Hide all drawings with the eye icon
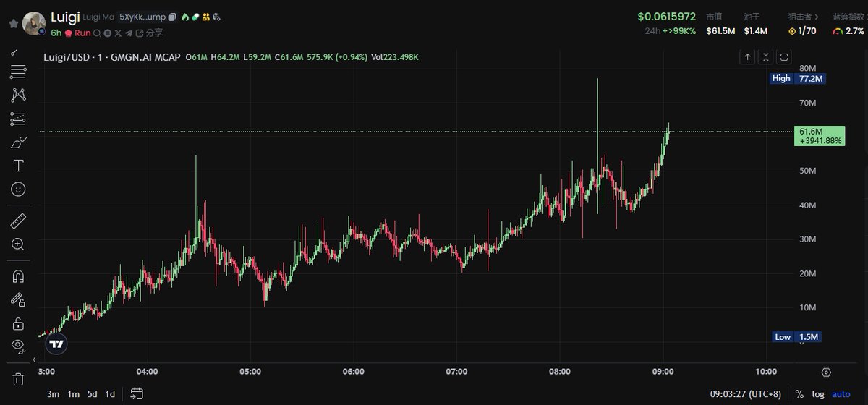This screenshot has width=868, height=405. click(x=18, y=346)
